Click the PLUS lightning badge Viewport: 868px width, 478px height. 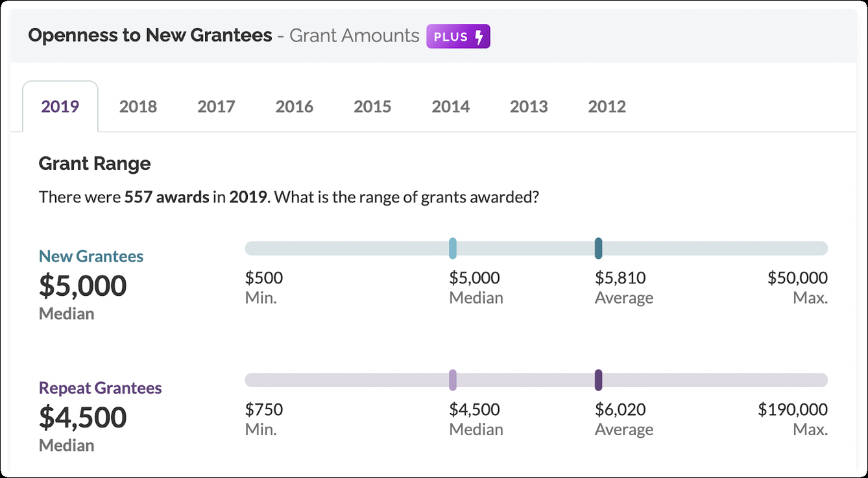pyautogui.click(x=458, y=36)
